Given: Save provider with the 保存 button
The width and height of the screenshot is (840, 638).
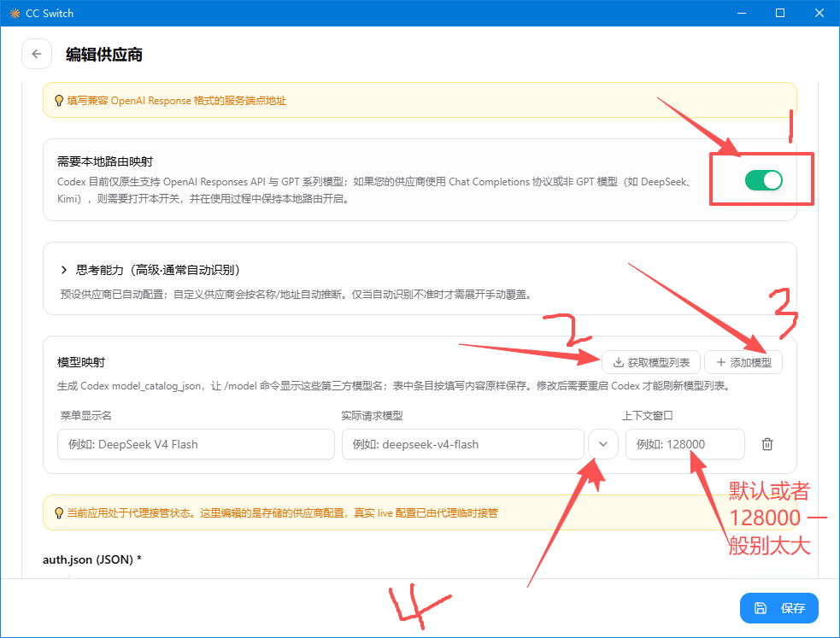Looking at the screenshot, I should pyautogui.click(x=779, y=608).
